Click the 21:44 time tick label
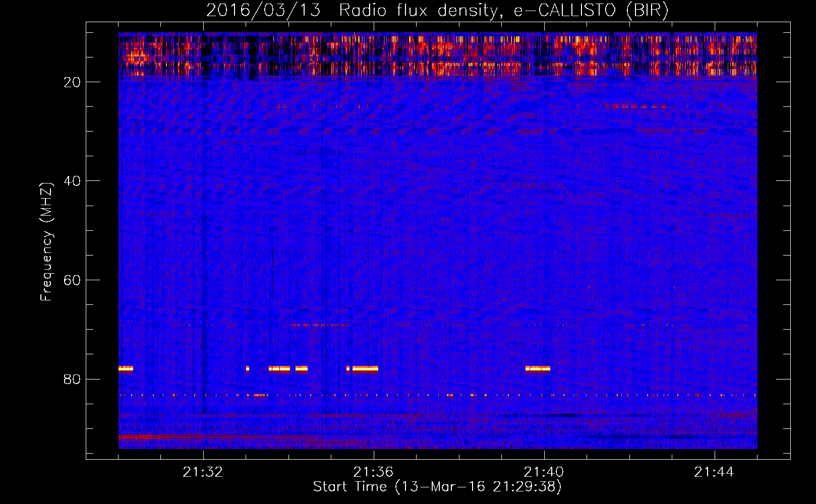This screenshot has height=504, width=816. (x=715, y=472)
